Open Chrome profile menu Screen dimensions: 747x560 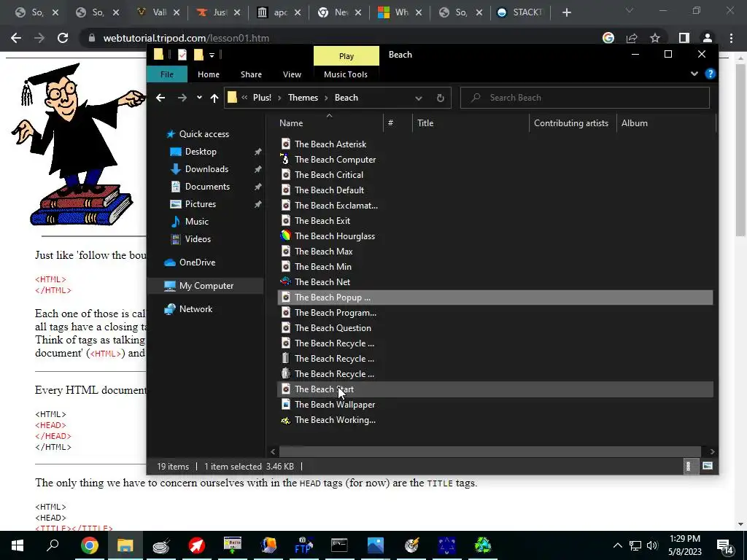[x=708, y=38]
